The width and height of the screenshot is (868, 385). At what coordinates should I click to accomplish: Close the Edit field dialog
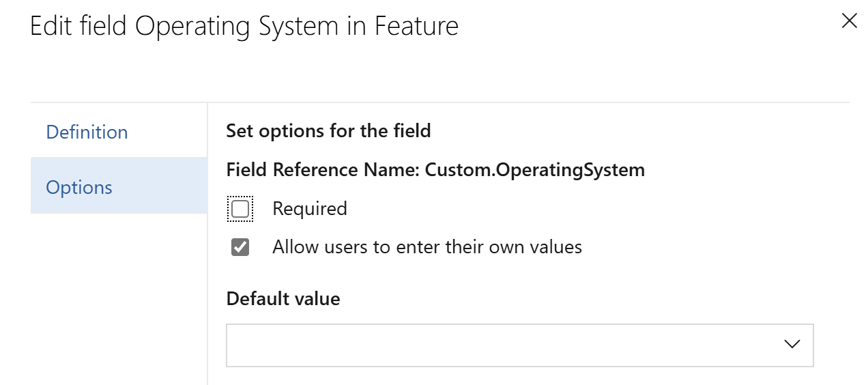pos(849,21)
